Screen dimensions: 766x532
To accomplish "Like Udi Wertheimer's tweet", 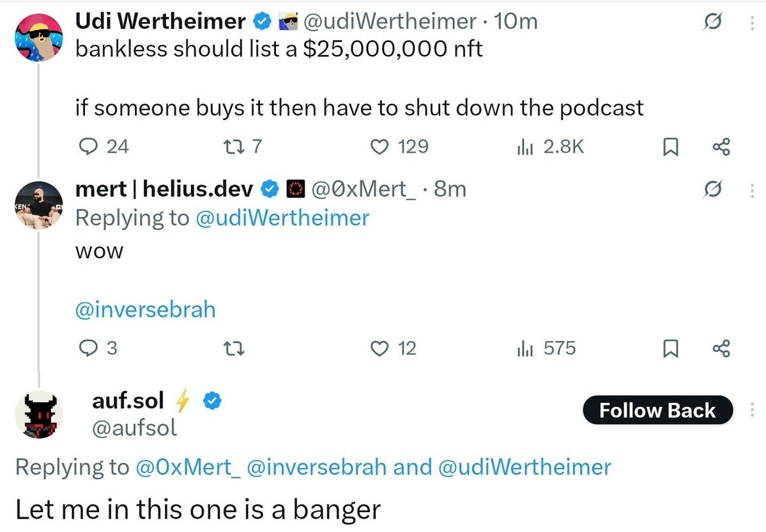I will [380, 148].
